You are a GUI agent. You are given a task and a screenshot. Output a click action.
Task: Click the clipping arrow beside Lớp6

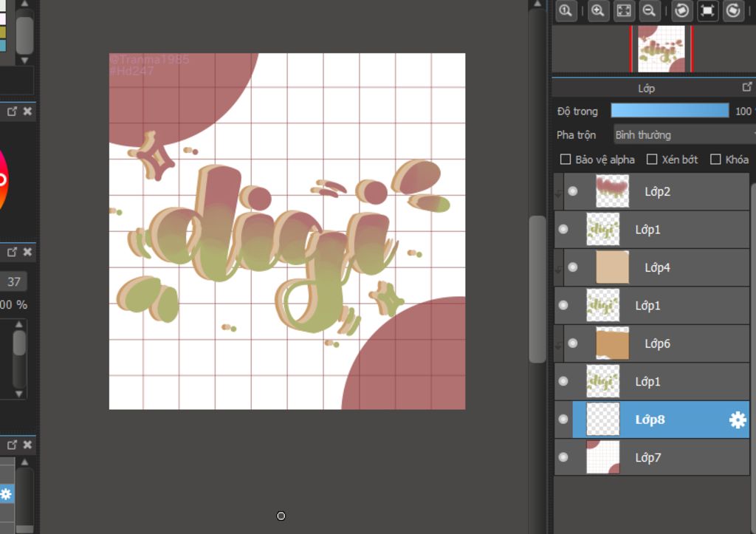pyautogui.click(x=558, y=346)
